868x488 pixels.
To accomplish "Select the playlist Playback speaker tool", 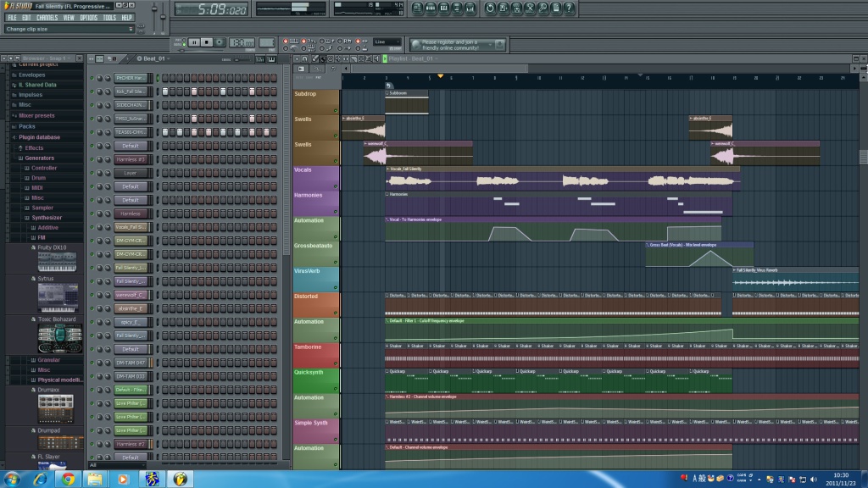I will click(x=376, y=58).
